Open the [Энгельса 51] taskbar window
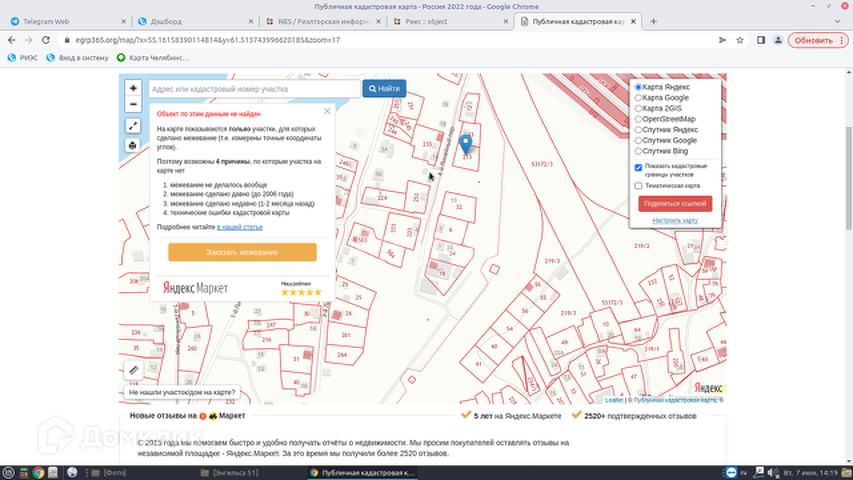 [x=230, y=472]
